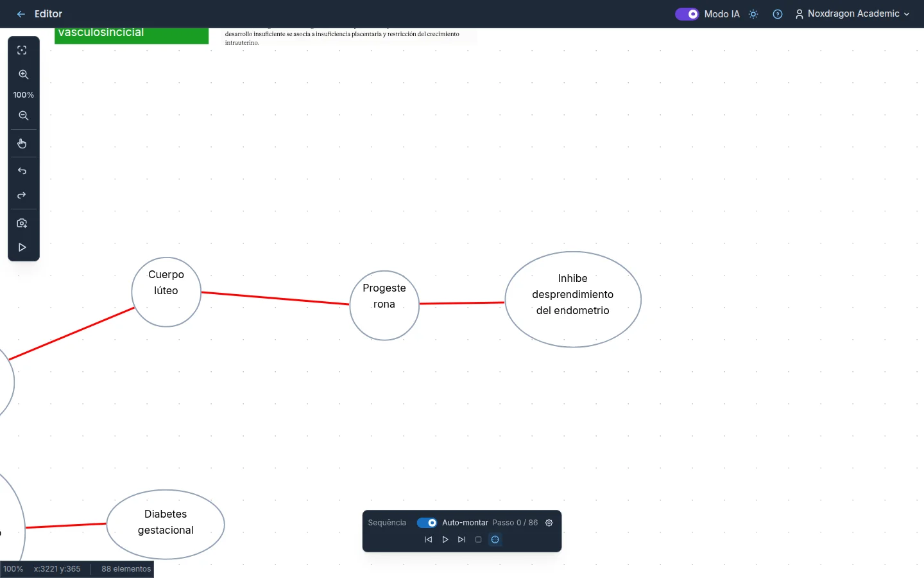This screenshot has height=578, width=924.
Task: Toggle the Modo IA switch
Action: pos(687,14)
